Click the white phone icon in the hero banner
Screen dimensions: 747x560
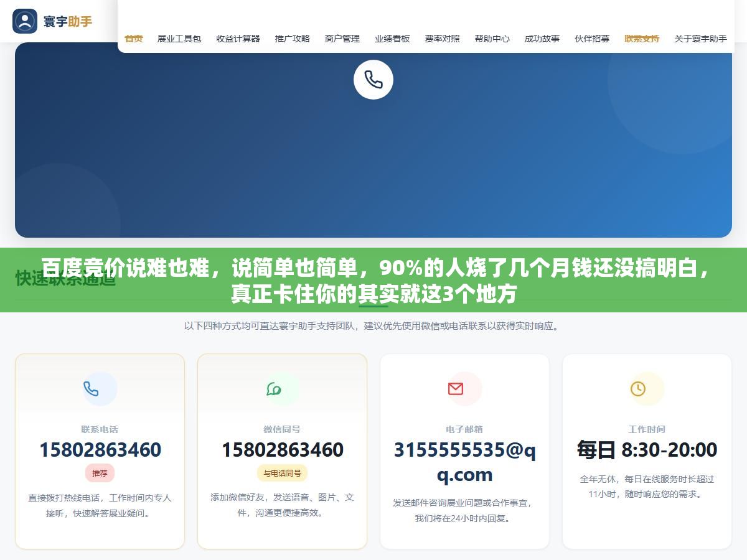374,80
